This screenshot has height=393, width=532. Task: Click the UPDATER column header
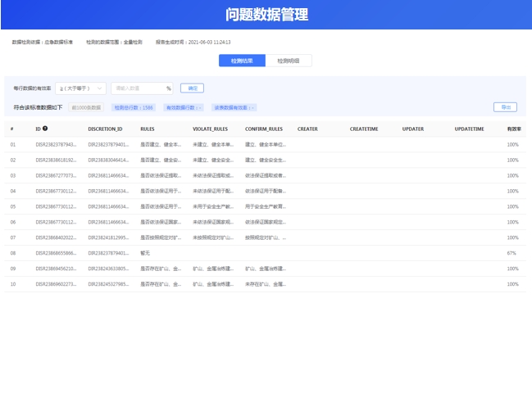coord(413,129)
